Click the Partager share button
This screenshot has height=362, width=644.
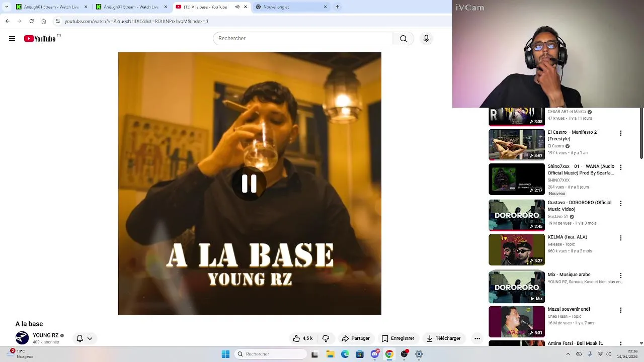click(x=356, y=338)
